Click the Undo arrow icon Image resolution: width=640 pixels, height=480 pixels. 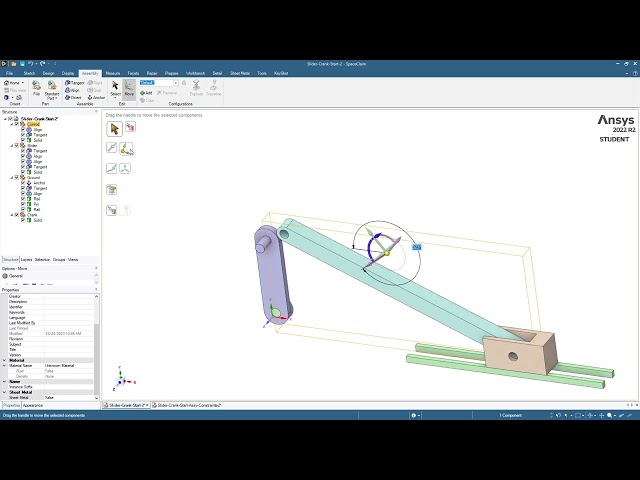coord(31,64)
